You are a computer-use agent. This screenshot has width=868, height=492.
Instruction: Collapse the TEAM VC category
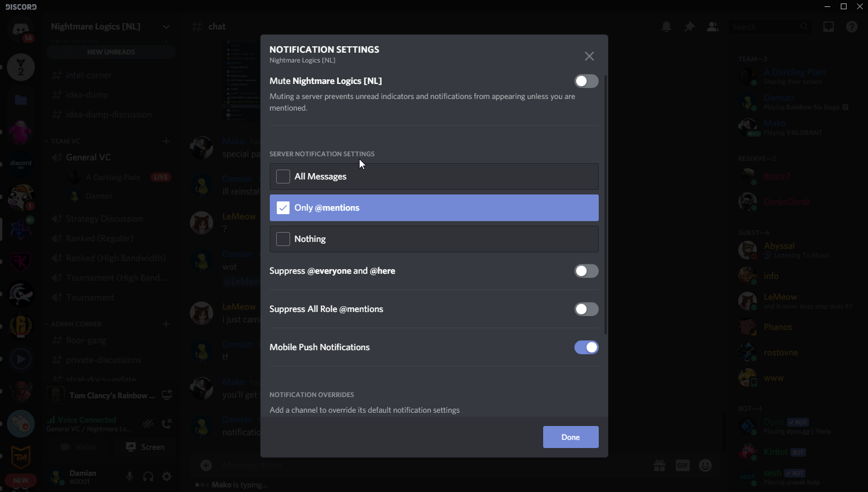coord(65,141)
